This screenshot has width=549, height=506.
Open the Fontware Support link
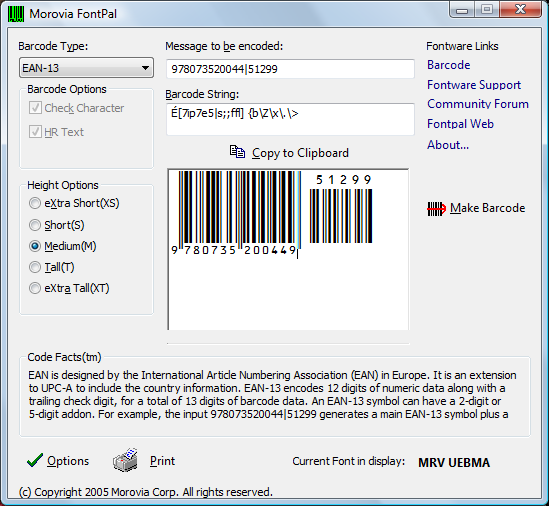[x=474, y=85]
